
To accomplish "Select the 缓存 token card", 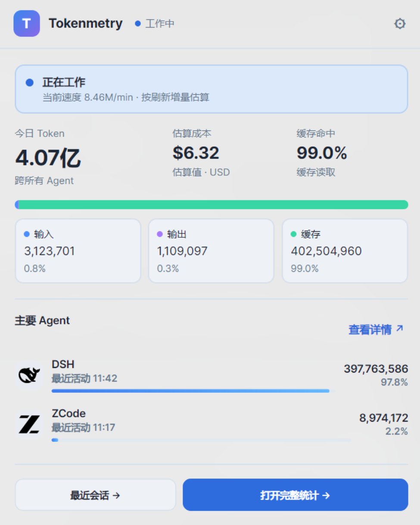I will click(345, 251).
